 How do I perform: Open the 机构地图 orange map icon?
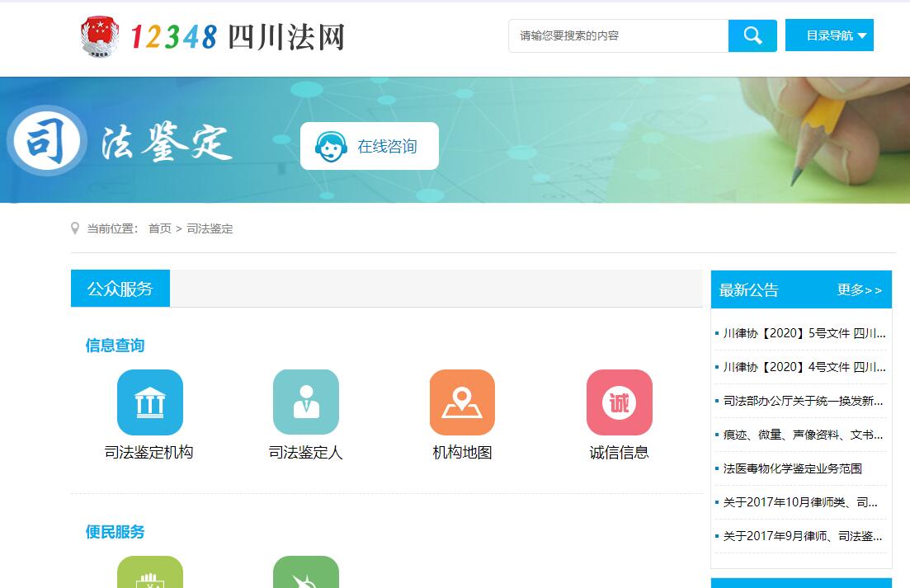(x=462, y=402)
